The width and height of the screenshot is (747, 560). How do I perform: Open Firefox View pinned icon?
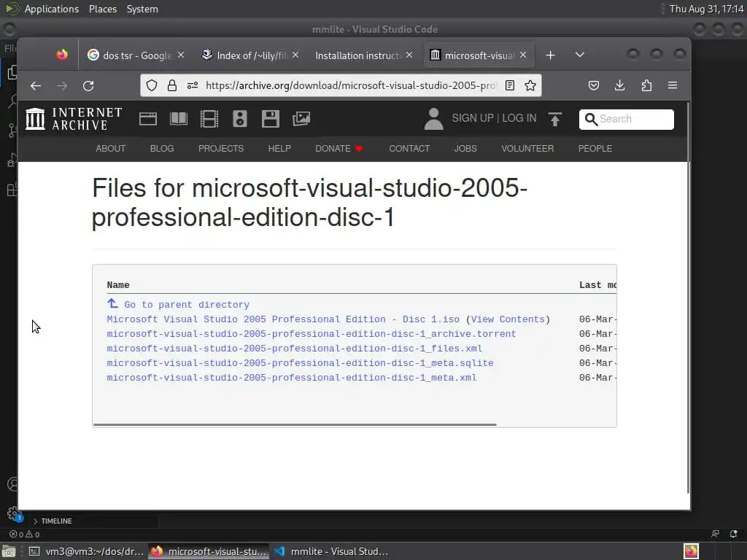tap(62, 55)
